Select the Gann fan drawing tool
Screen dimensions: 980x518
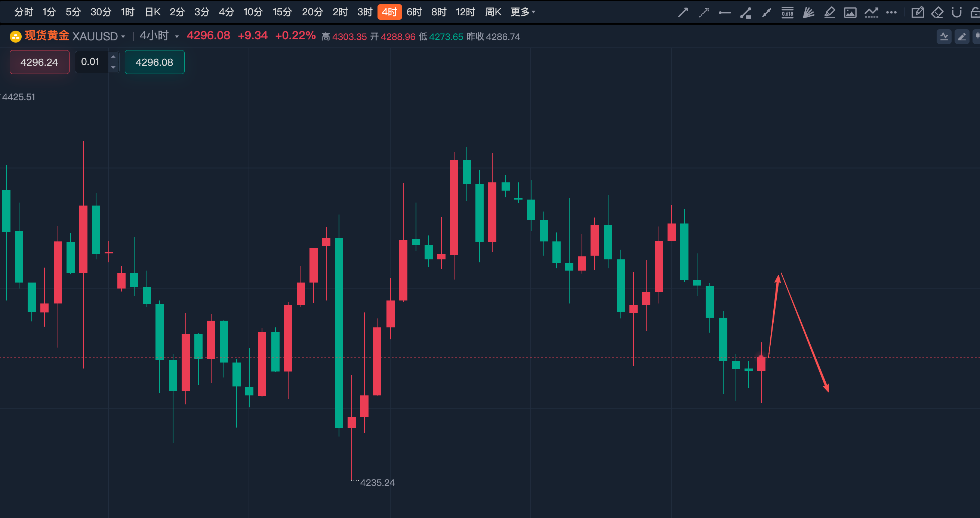click(808, 13)
